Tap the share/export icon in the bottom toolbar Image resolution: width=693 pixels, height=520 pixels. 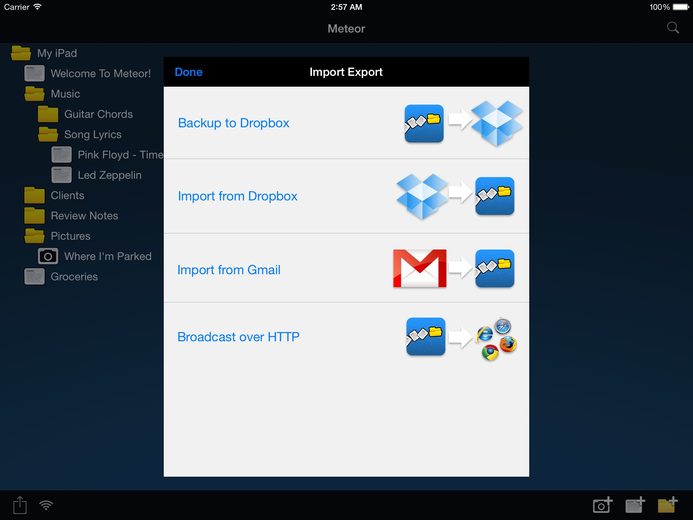click(x=20, y=505)
